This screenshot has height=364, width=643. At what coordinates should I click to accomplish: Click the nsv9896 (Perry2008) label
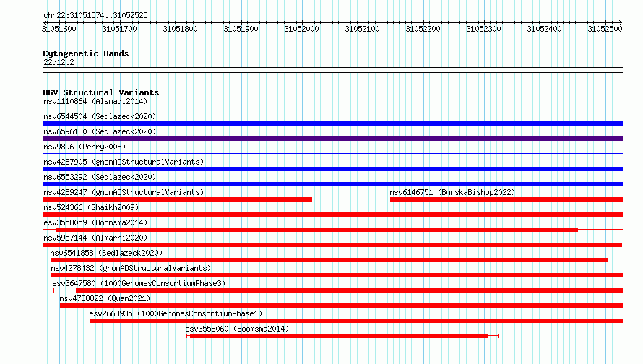(x=85, y=147)
